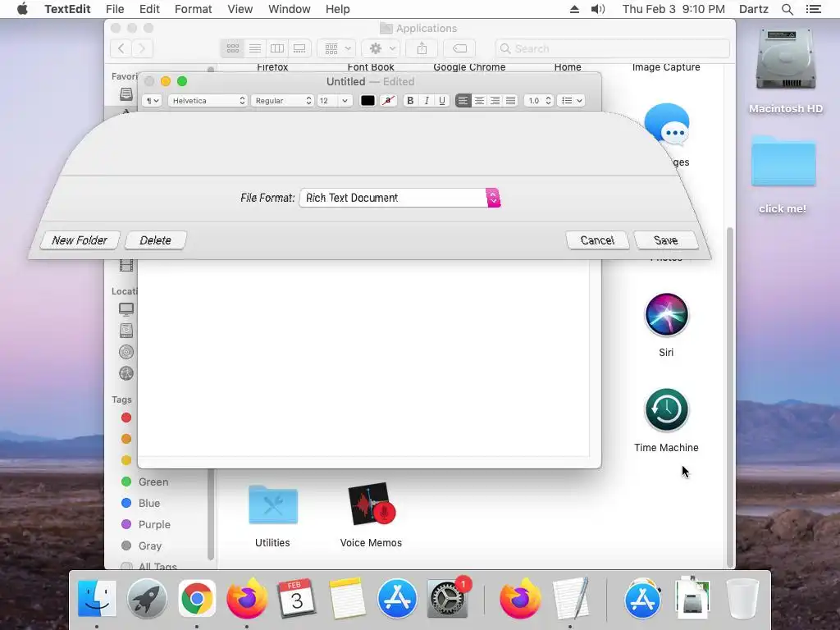Viewport: 840px width, 630px height.
Task: Open Calendar from the Dock
Action: pos(296,598)
